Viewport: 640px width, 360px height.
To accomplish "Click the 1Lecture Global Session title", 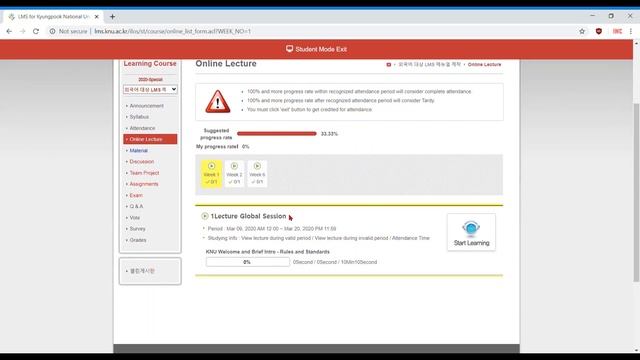I will point(248,216).
